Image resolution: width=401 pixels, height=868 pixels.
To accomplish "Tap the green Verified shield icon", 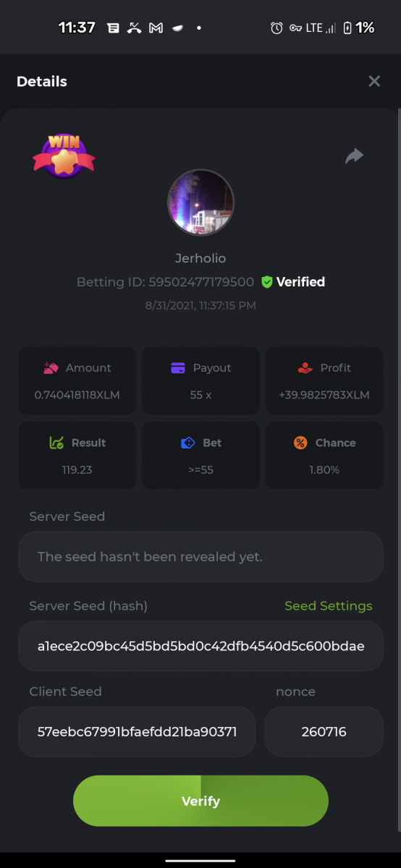I will point(267,282).
